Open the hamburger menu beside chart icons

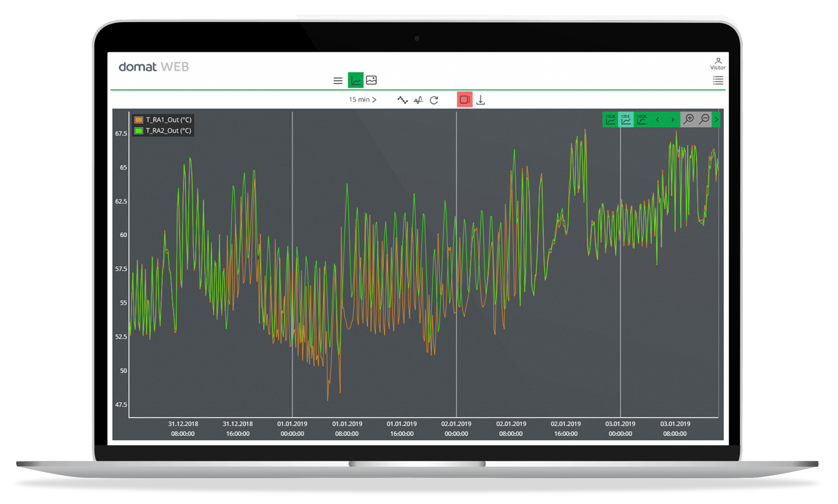[x=338, y=80]
